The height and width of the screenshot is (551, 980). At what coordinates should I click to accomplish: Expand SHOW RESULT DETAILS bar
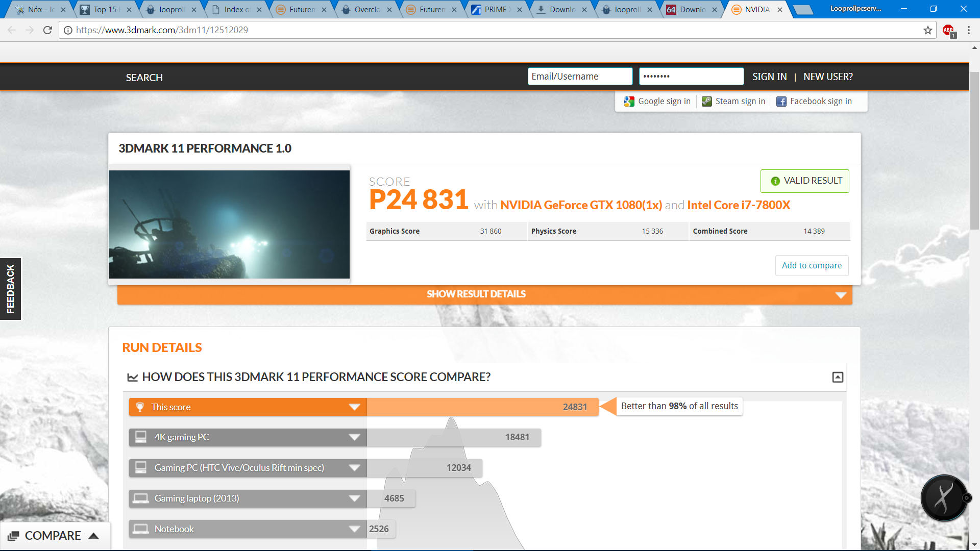(x=484, y=294)
